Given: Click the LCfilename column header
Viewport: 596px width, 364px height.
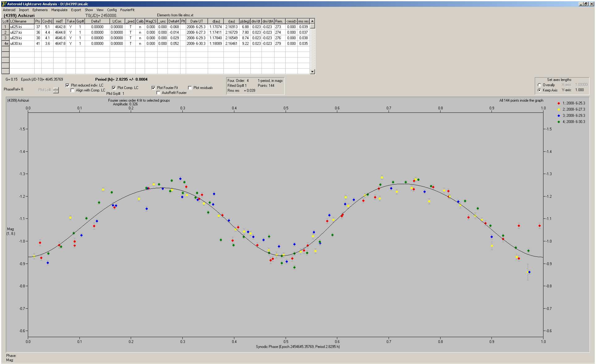Looking at the screenshot, I should (22, 21).
